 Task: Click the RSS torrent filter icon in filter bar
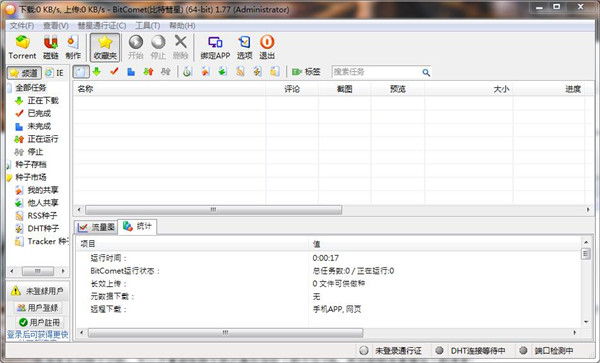pos(240,72)
